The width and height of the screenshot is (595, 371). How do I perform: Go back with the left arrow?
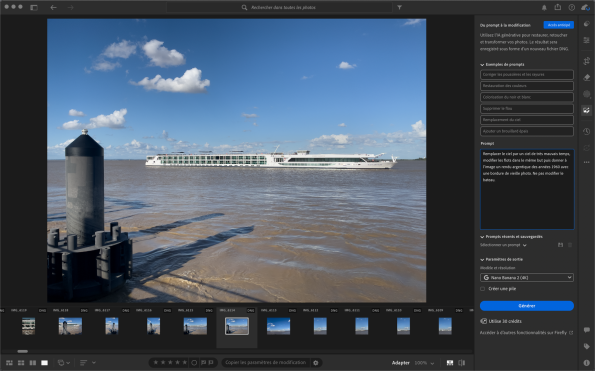click(x=54, y=7)
